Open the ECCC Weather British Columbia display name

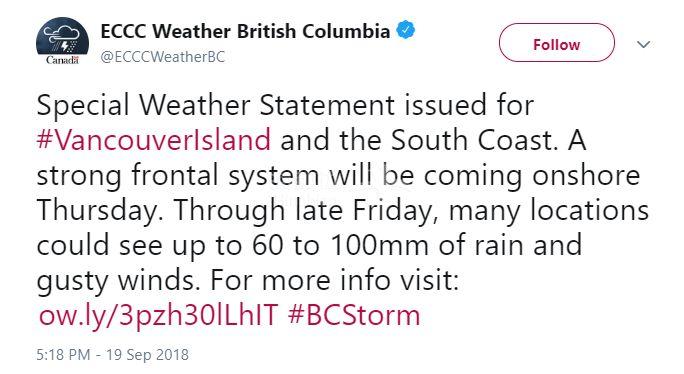point(245,31)
